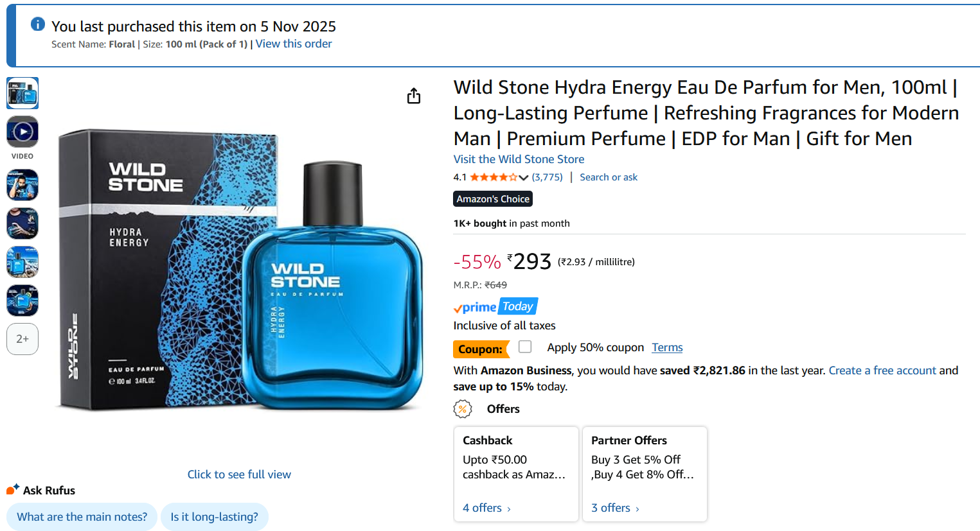This screenshot has height=531, width=980.
Task: Open coupon Terms link
Action: click(x=667, y=347)
